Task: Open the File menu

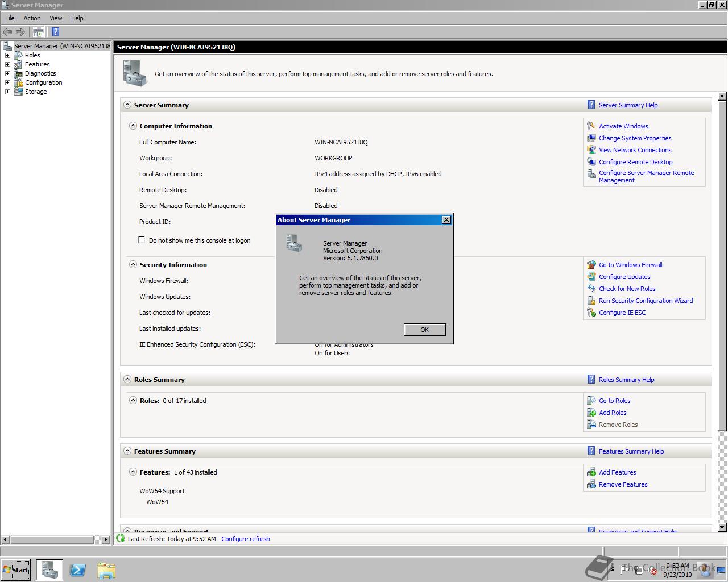Action: (x=10, y=18)
